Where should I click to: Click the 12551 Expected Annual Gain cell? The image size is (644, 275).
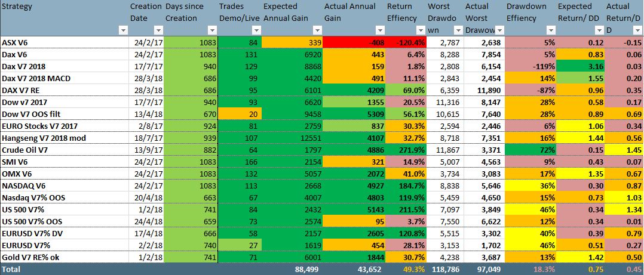[x=292, y=138]
